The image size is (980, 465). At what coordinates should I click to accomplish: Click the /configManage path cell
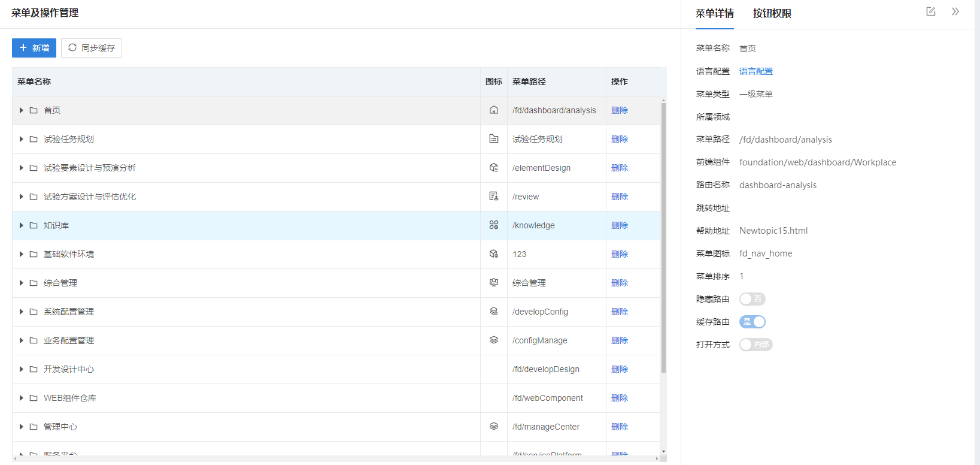557,340
